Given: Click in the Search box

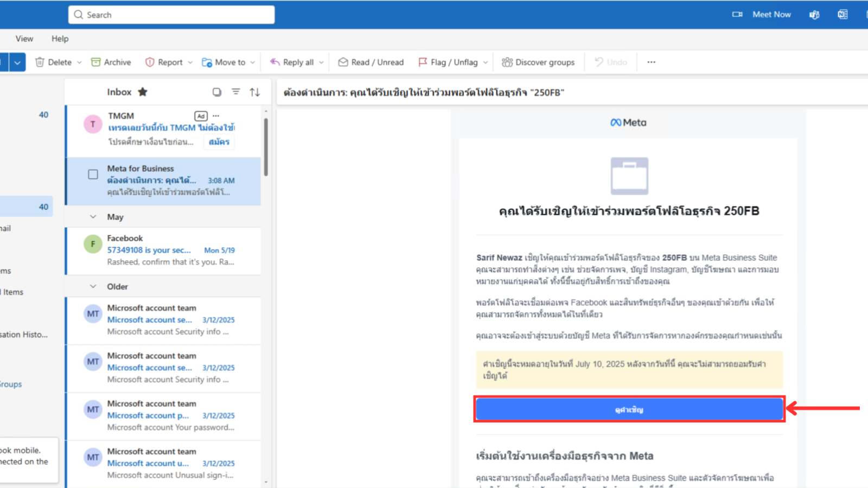Looking at the screenshot, I should (171, 15).
